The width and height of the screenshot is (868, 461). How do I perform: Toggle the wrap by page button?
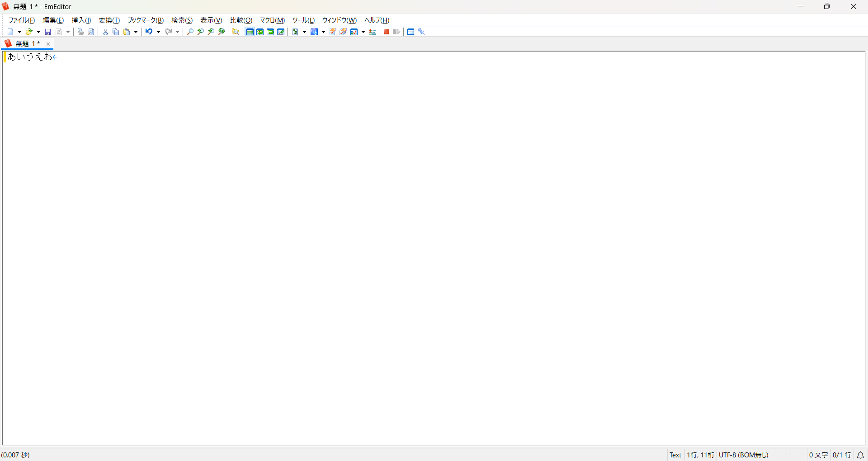pos(281,32)
